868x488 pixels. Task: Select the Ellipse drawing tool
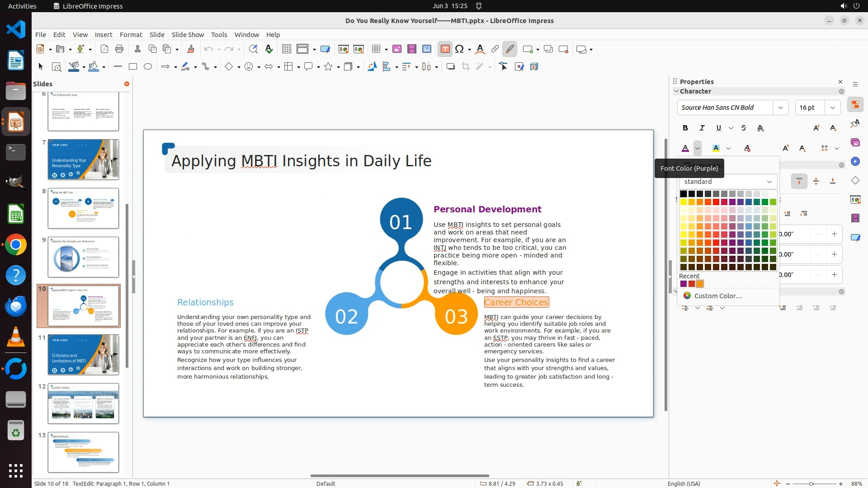147,67
